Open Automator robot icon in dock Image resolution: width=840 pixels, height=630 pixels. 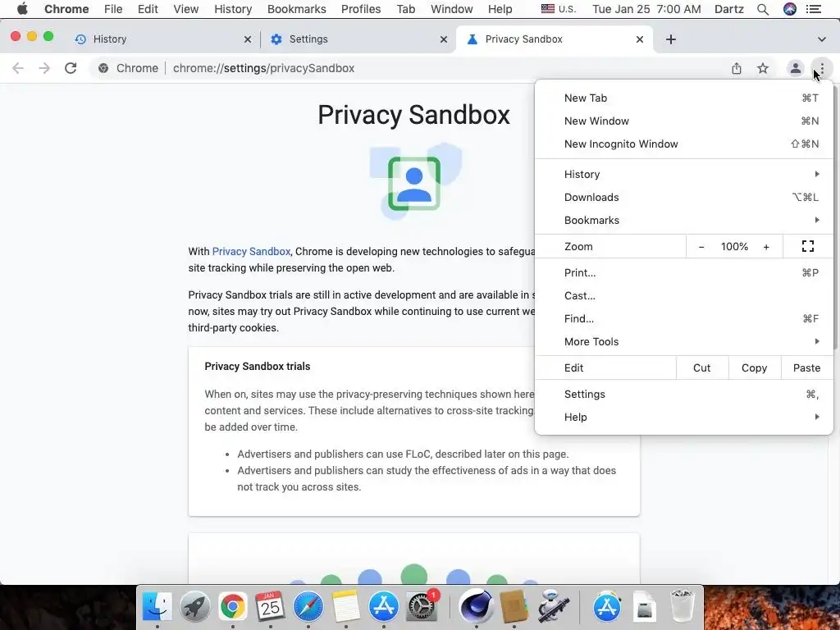coord(552,606)
